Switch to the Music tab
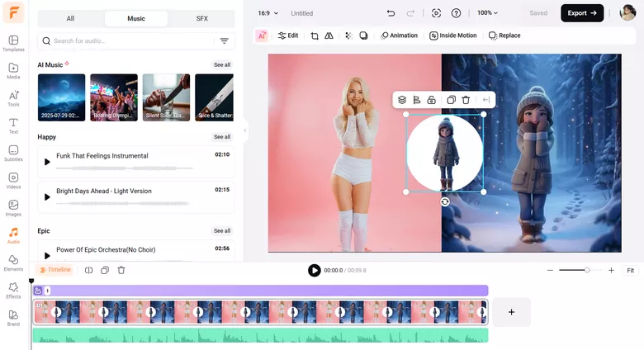The height and width of the screenshot is (350, 644). tap(136, 18)
